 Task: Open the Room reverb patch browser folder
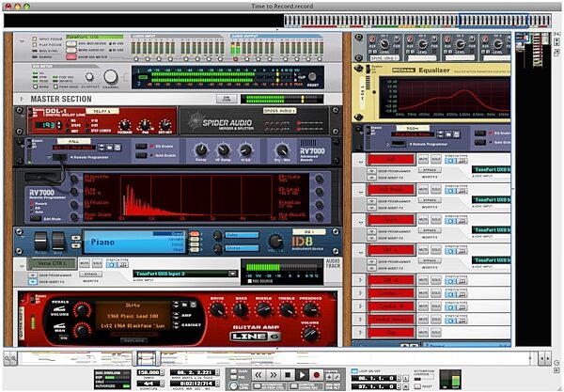[x=448, y=134]
